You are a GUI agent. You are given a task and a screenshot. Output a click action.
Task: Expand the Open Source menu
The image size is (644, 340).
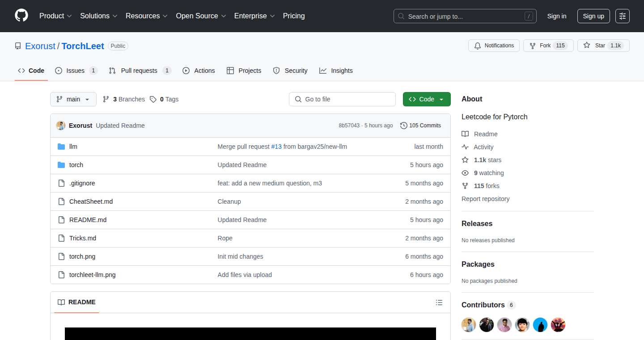click(201, 16)
